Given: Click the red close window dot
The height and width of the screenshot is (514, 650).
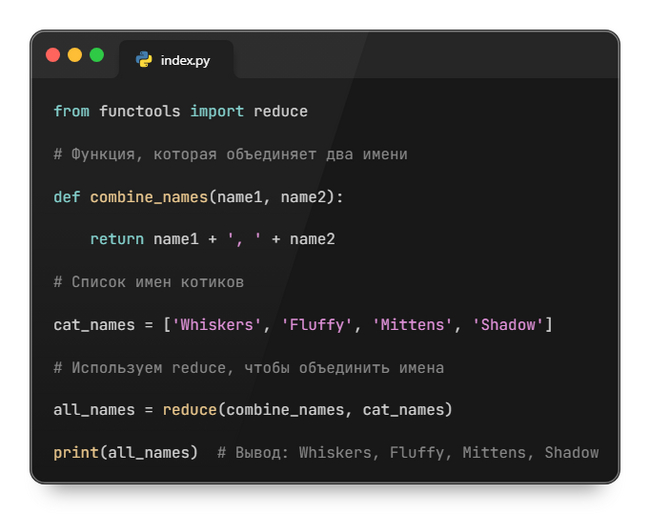Looking at the screenshot, I should [x=53, y=55].
